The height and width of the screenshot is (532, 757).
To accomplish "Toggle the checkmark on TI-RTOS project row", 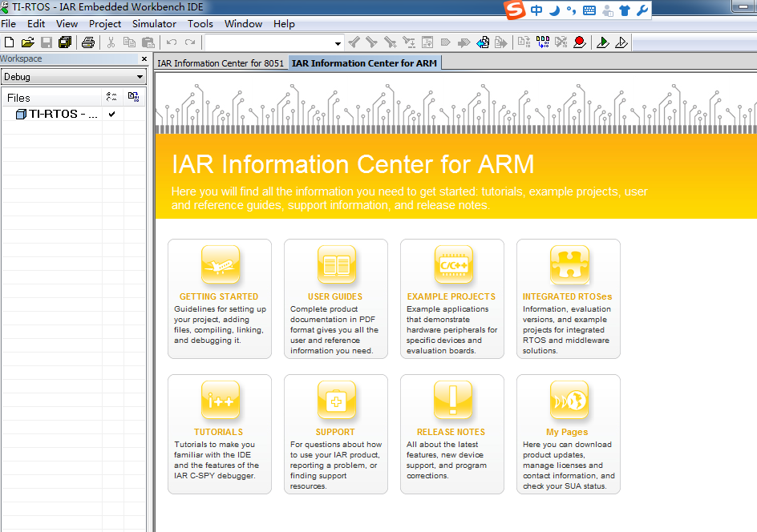I will click(x=111, y=115).
